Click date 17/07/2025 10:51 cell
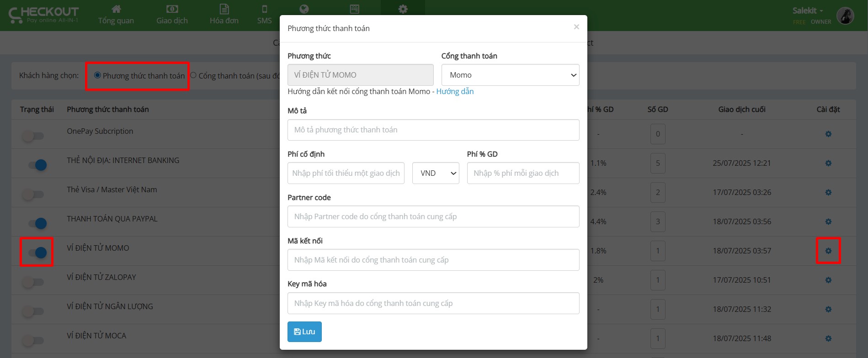Image resolution: width=868 pixels, height=358 pixels. pyautogui.click(x=742, y=280)
